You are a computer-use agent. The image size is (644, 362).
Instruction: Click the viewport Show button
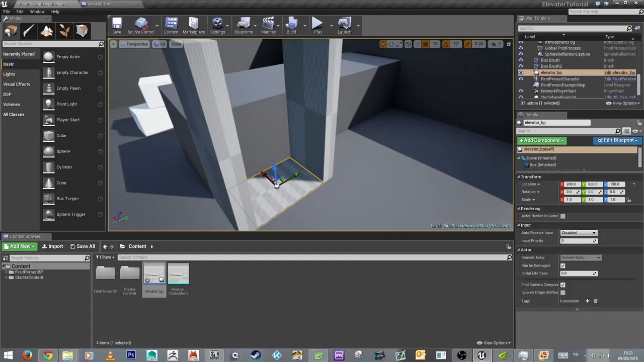[x=176, y=44]
